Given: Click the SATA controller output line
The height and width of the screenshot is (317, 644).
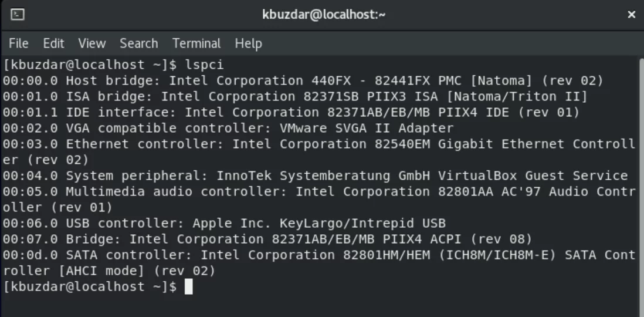Looking at the screenshot, I should tap(318, 263).
